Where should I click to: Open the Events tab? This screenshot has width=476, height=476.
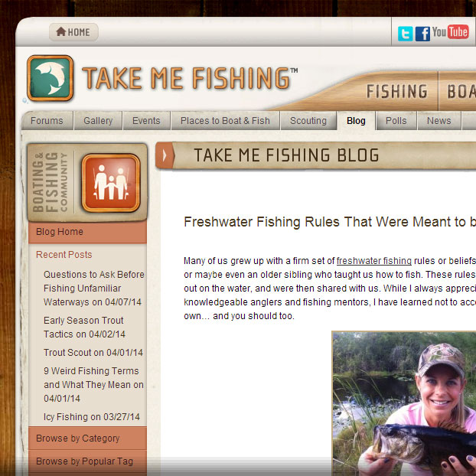tap(146, 121)
